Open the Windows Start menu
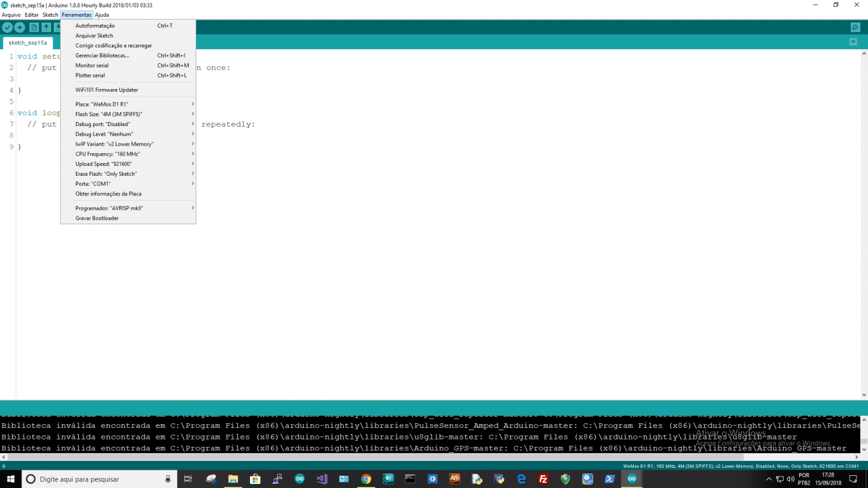Image resolution: width=868 pixels, height=488 pixels. click(10, 479)
